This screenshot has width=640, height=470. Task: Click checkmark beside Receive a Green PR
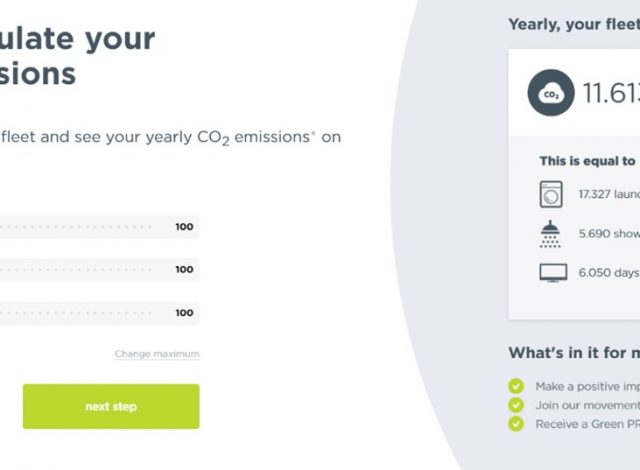pyautogui.click(x=516, y=424)
